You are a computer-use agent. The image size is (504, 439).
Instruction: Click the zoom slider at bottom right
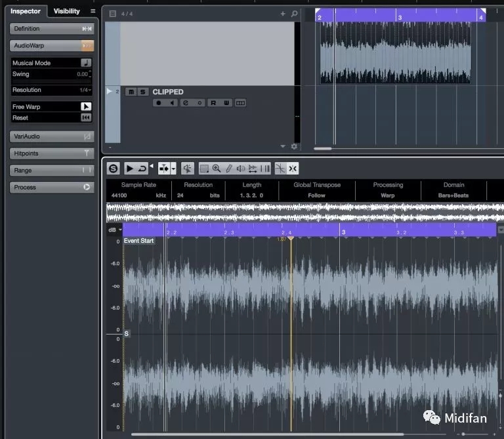(x=463, y=434)
